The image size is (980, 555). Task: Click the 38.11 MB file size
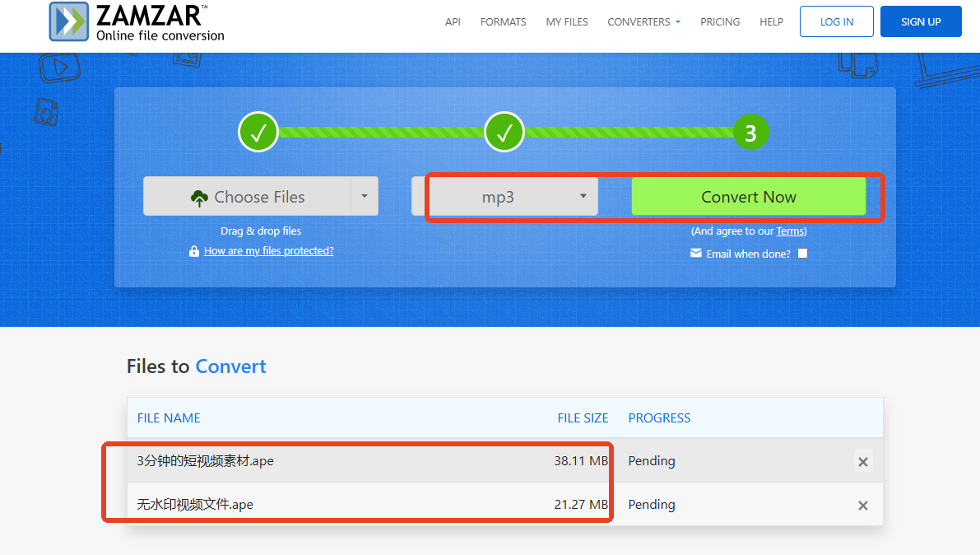[x=581, y=461]
